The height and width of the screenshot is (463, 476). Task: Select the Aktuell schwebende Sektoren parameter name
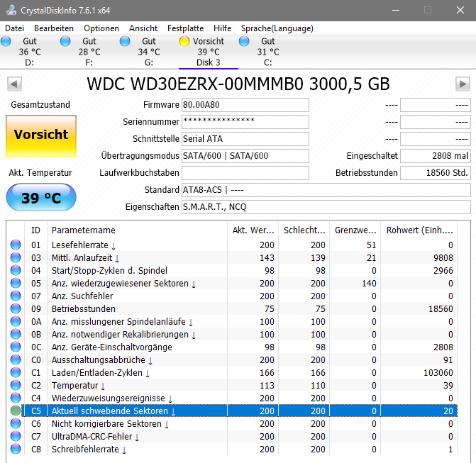114,411
